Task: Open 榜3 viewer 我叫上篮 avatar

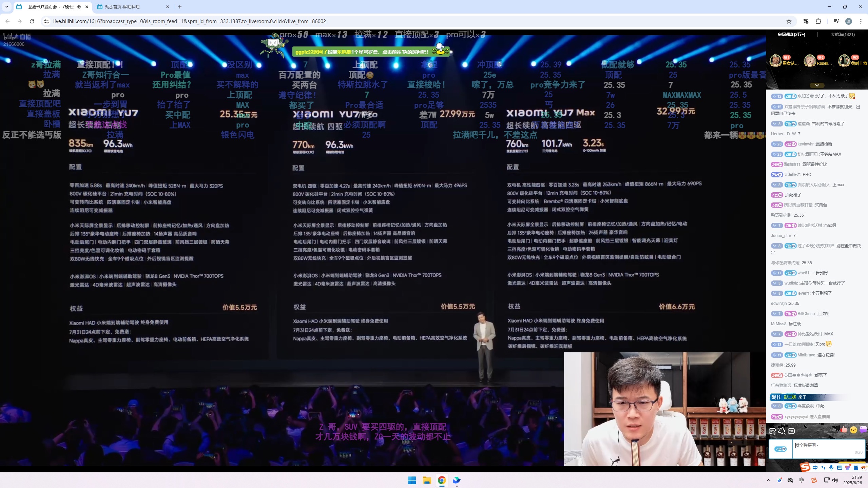Action: [x=844, y=60]
